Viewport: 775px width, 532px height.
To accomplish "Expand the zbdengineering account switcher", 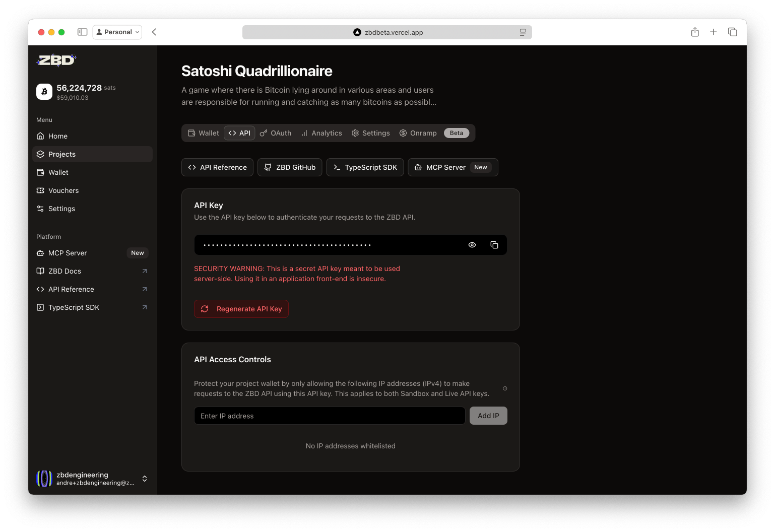I will tap(145, 479).
